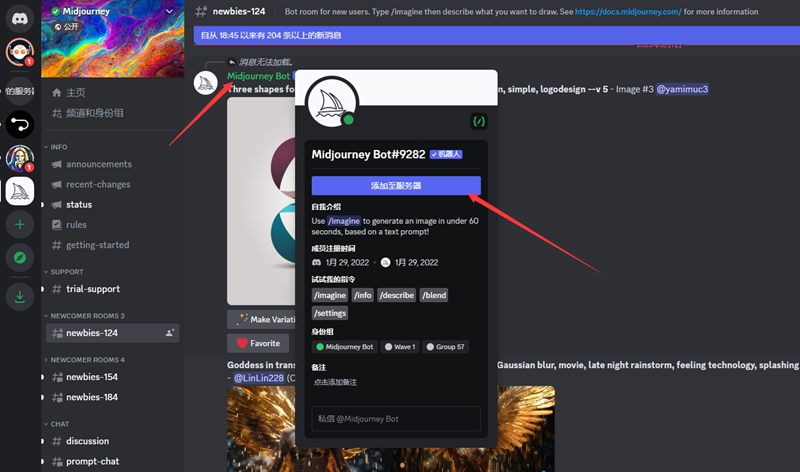This screenshot has height=472, width=800.
Task: Open the black server icon with white arrow
Action: click(19, 124)
